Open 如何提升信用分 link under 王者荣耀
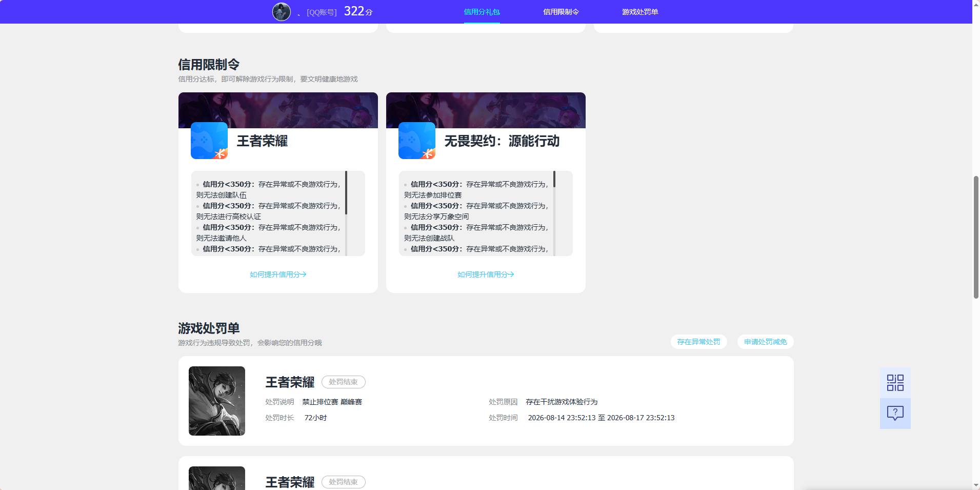This screenshot has width=980, height=490. [x=278, y=275]
